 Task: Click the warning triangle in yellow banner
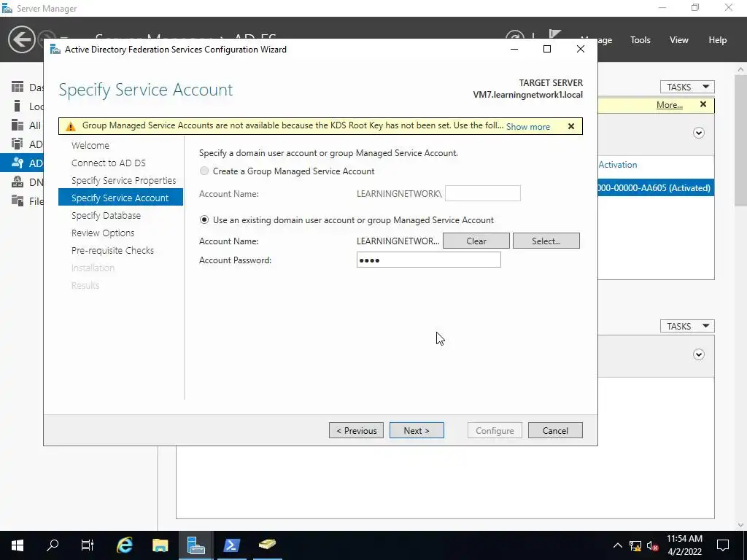71,126
